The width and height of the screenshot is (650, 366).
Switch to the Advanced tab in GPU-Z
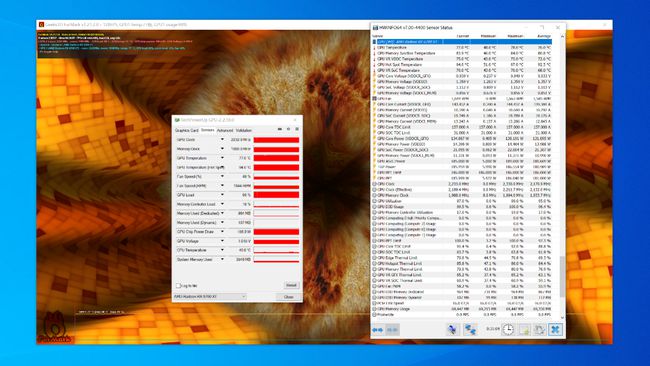[225, 130]
